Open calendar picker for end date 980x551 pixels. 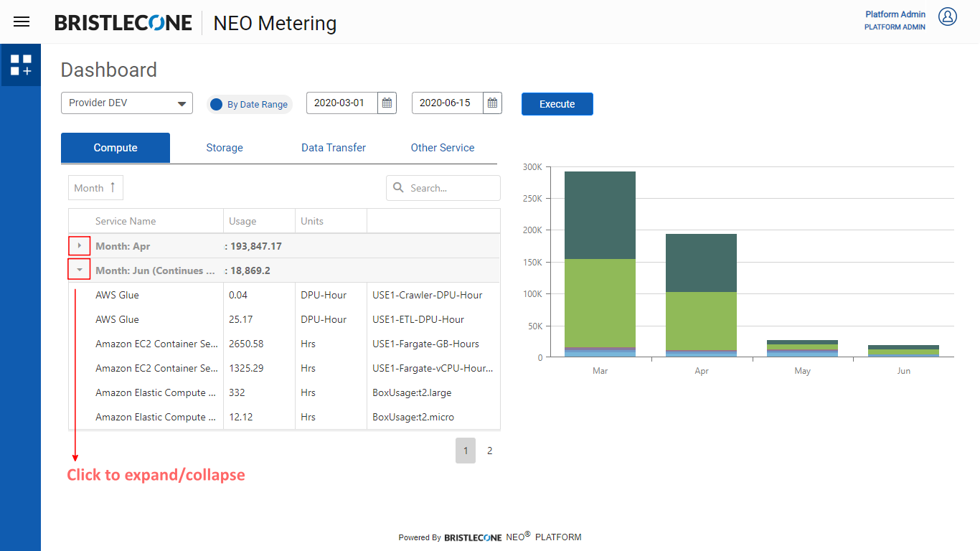click(x=492, y=103)
